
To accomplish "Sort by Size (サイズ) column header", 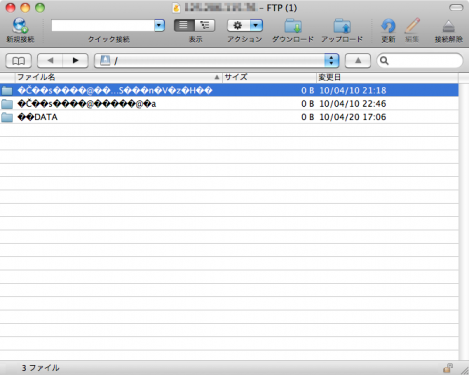I will pyautogui.click(x=269, y=77).
